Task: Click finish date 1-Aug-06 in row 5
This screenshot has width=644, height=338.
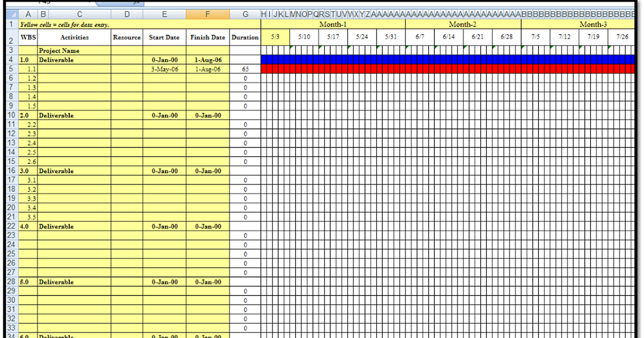Action: point(208,69)
